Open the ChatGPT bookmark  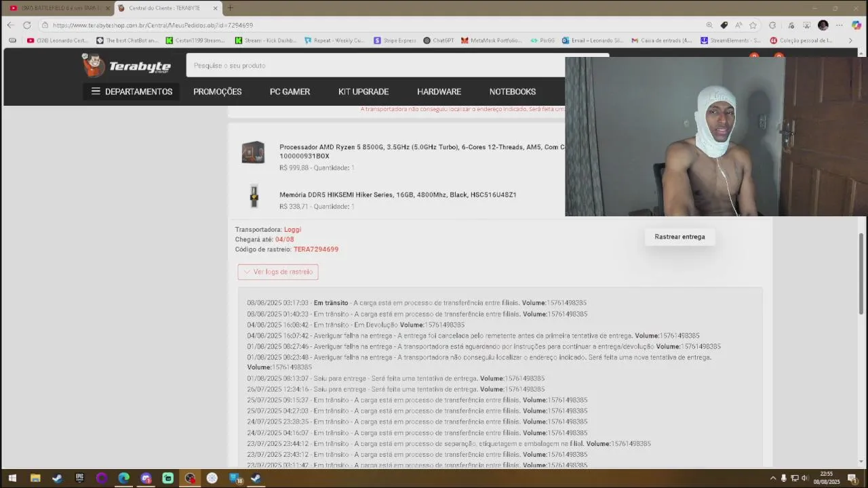[439, 41]
